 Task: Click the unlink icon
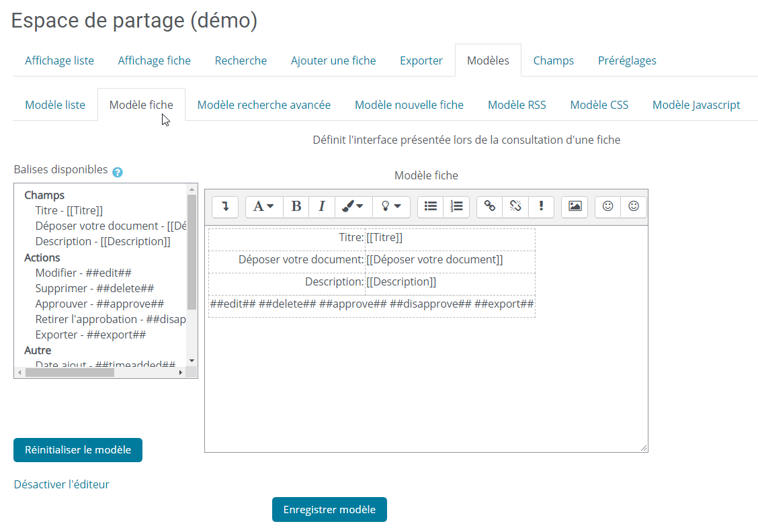515,207
